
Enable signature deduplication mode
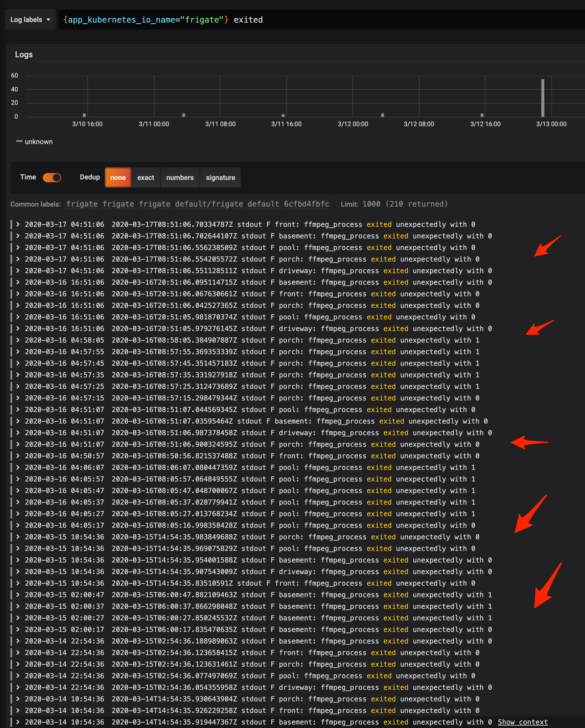coord(220,177)
